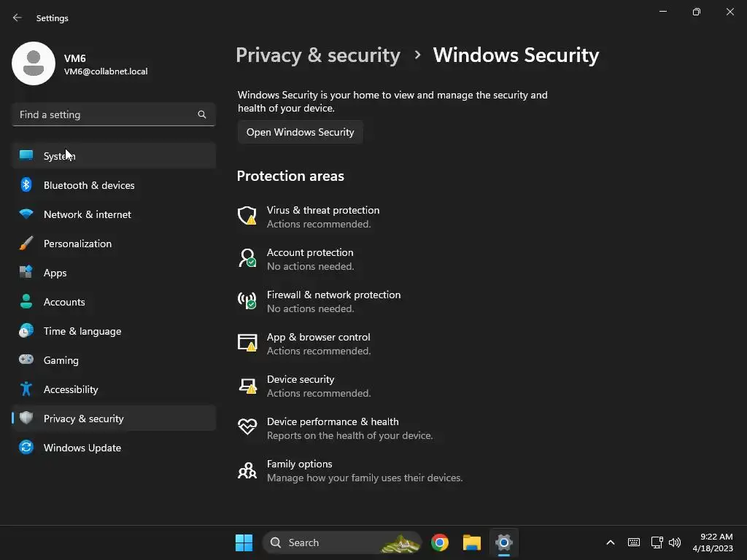Click the Virus & threat protection shield icon
747x560 pixels.
(x=247, y=216)
